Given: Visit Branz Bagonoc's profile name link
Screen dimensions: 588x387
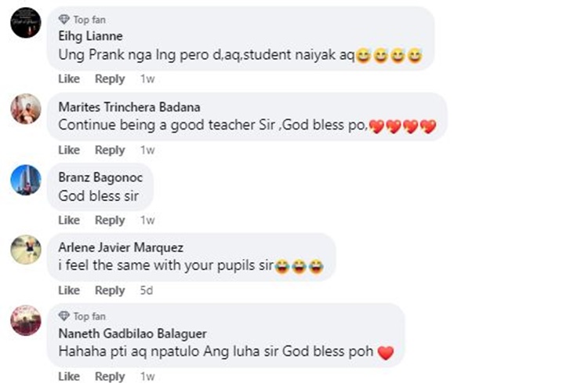Looking at the screenshot, I should click(x=100, y=177).
